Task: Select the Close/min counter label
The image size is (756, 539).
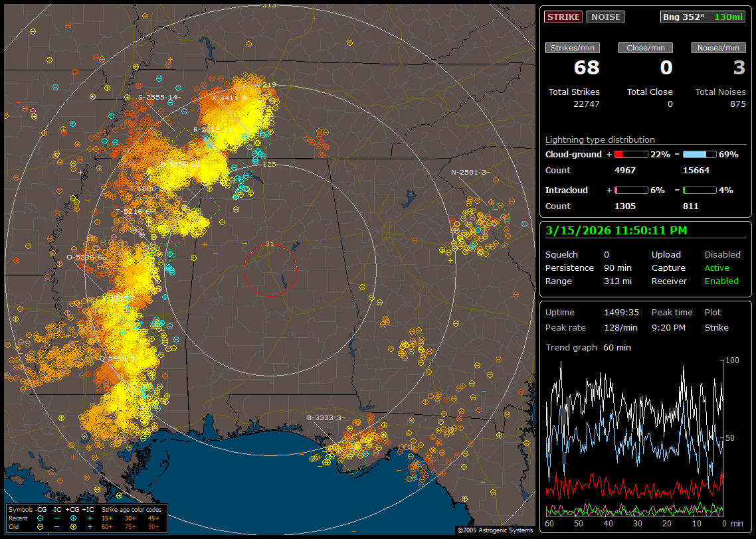Action: tap(646, 48)
